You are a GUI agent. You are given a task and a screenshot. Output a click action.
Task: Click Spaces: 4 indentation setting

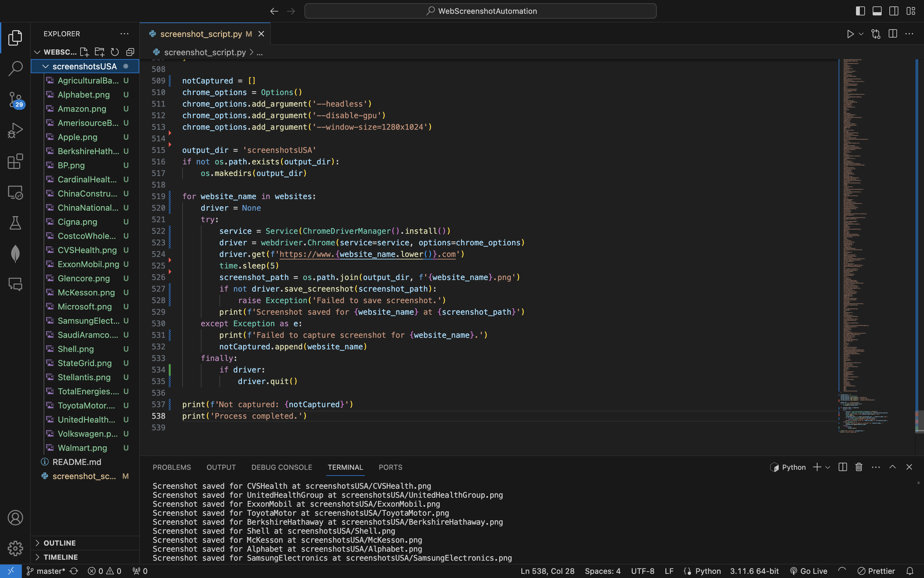click(x=603, y=571)
